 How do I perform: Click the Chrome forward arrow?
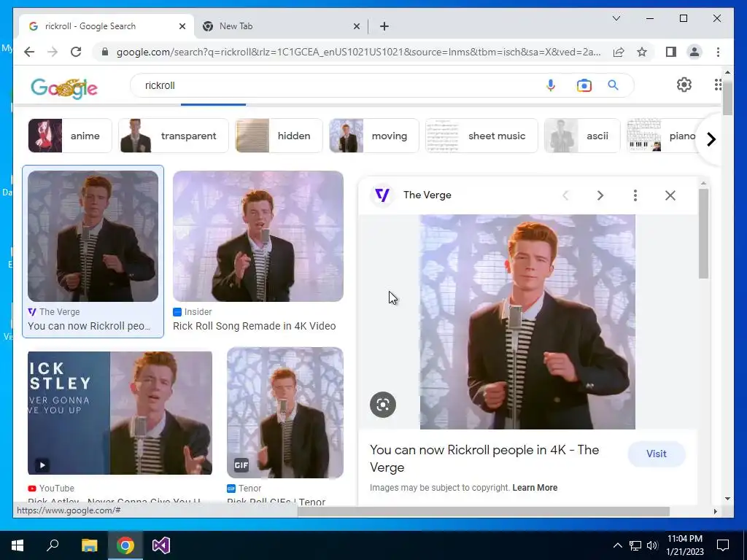point(53,52)
